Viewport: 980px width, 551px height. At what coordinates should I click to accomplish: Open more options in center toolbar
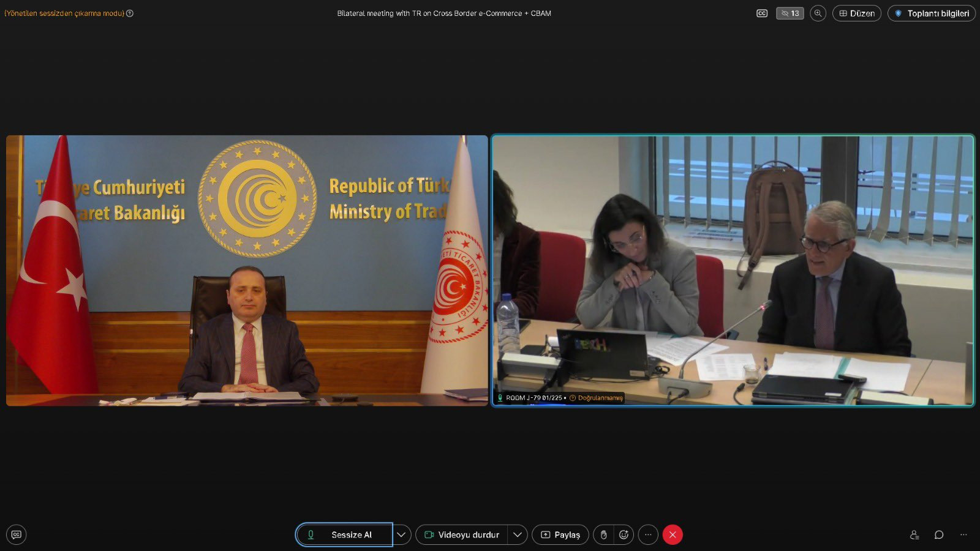(648, 534)
